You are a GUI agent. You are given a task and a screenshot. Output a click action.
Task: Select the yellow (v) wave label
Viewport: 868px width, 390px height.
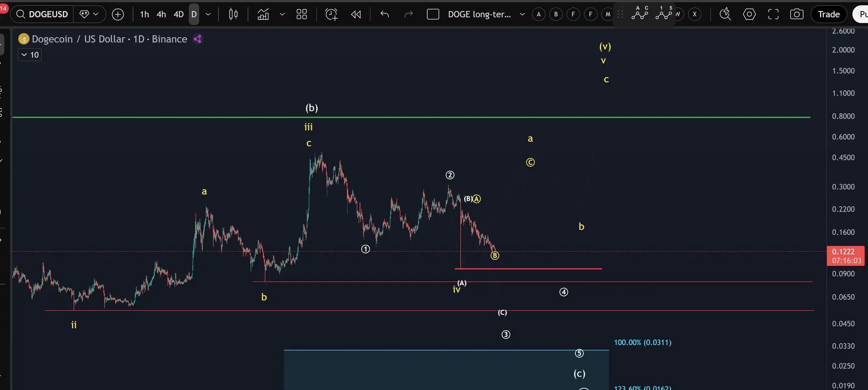pos(605,46)
